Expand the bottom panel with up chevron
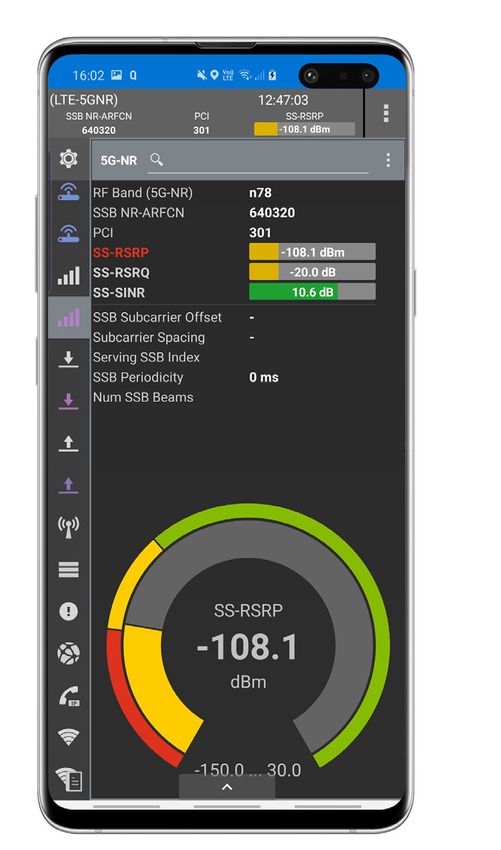 pyautogui.click(x=227, y=787)
